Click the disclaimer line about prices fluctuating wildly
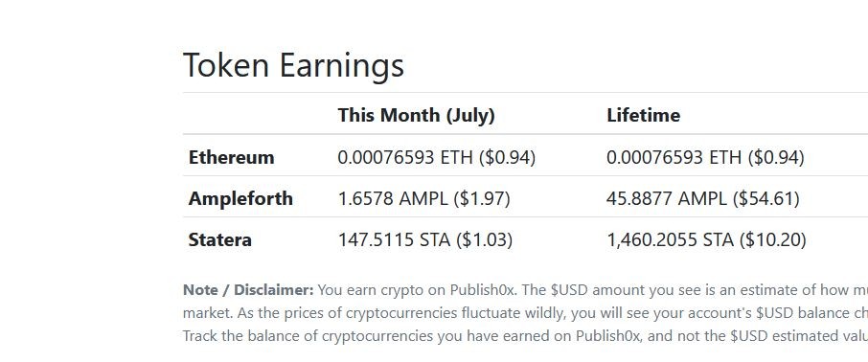The width and height of the screenshot is (868, 362). (525, 313)
